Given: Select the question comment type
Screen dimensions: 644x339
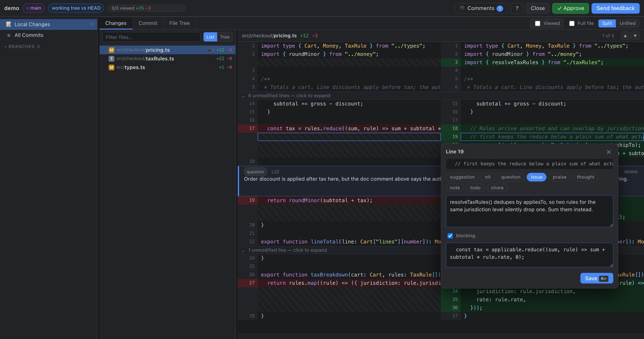Looking at the screenshot, I should pos(511,177).
